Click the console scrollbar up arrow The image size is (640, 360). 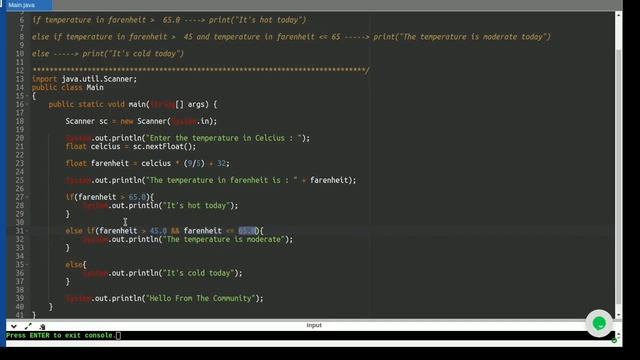[619, 334]
